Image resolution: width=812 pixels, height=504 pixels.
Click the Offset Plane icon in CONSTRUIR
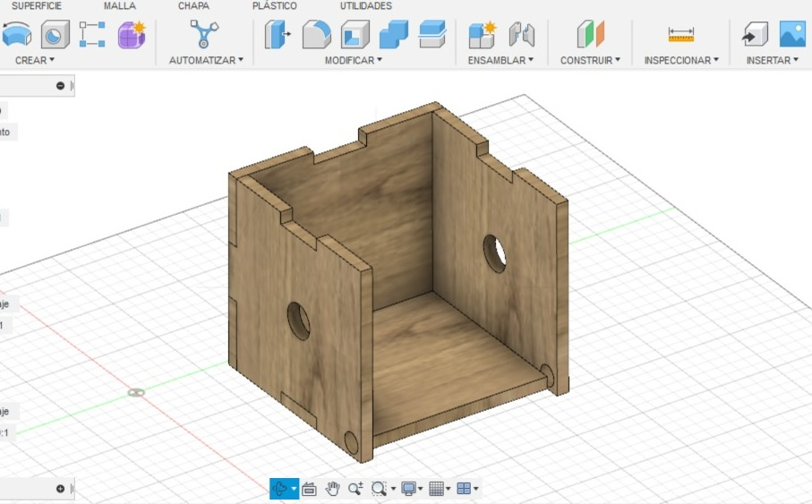[x=590, y=35]
